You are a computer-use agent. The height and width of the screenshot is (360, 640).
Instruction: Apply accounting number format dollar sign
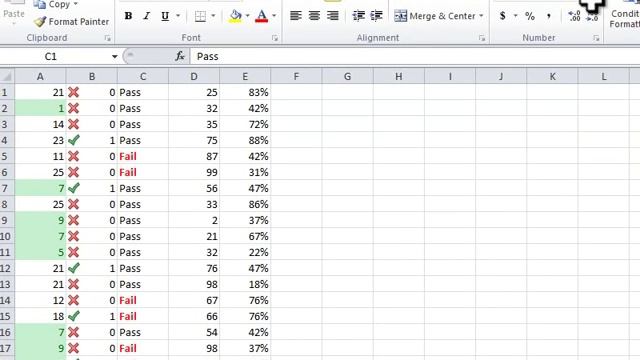503,16
